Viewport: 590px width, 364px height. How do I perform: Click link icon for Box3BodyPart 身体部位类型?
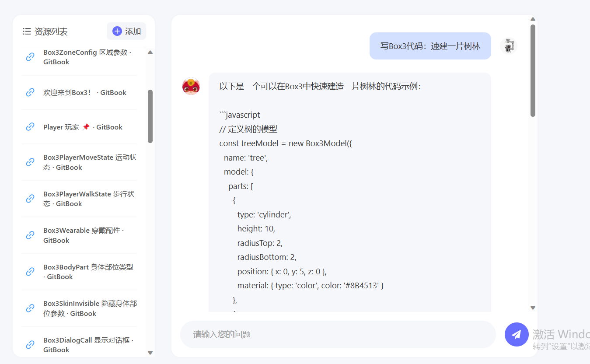30,272
